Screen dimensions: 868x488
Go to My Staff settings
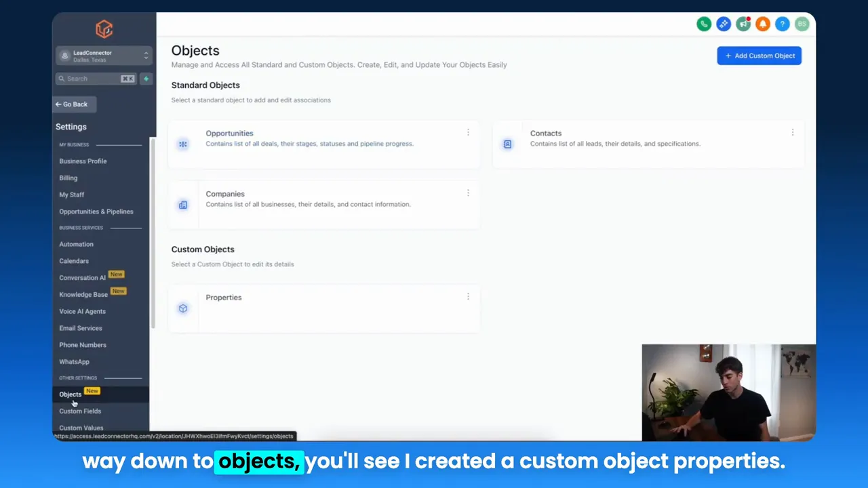pos(71,195)
